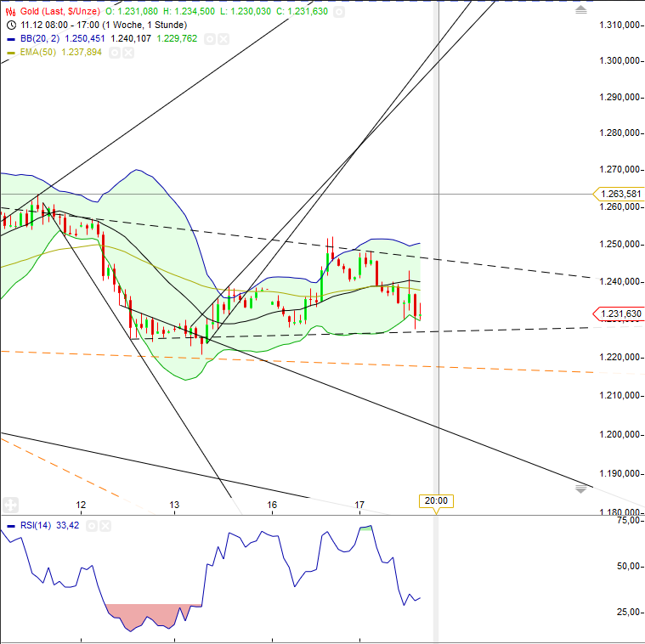
Task: Click the olive EMA color swatch
Action: click(11, 53)
